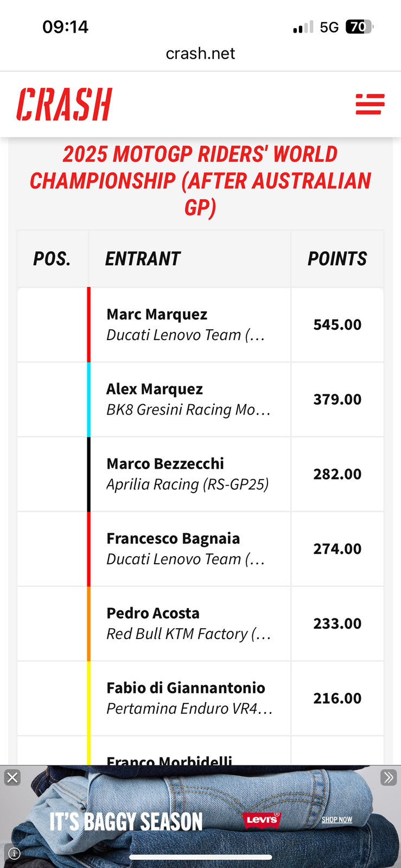Tap the battery indicator in status bar

coord(359,27)
